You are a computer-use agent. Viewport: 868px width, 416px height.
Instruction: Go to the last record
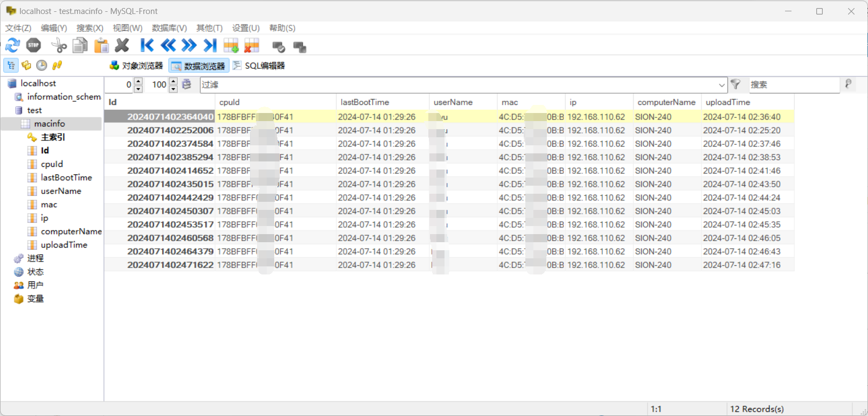tap(210, 46)
